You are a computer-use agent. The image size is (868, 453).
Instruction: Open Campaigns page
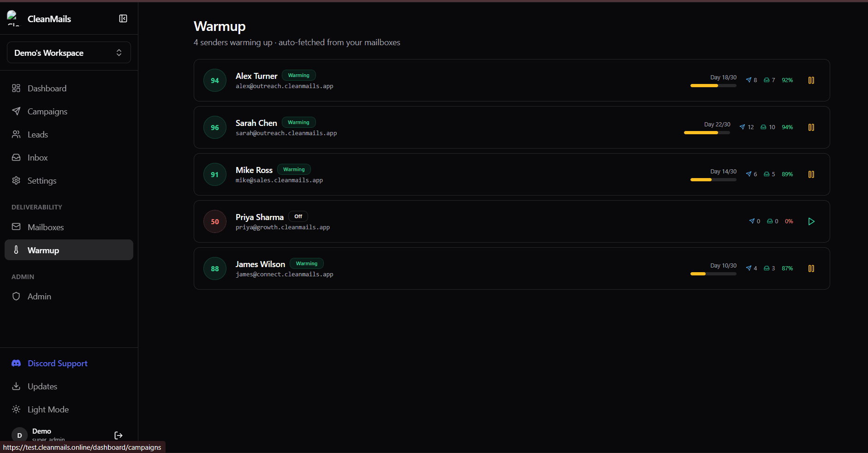tap(69, 111)
